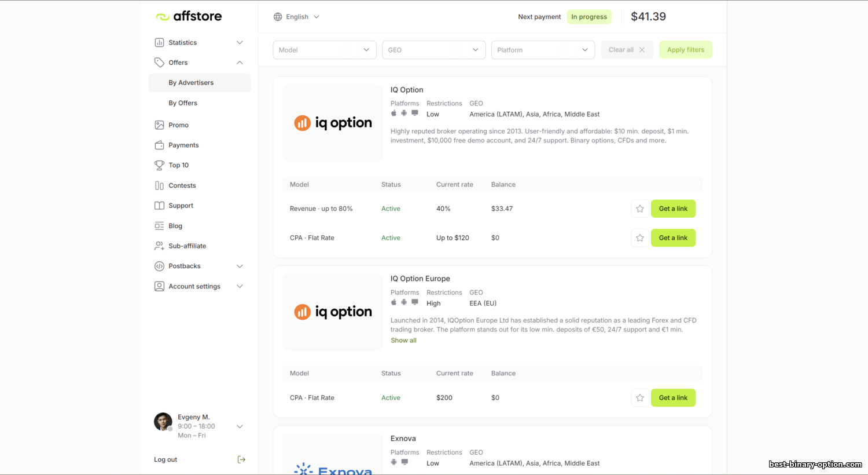The width and height of the screenshot is (868, 475).
Task: Click the Top 10 trophy icon
Action: tap(159, 165)
